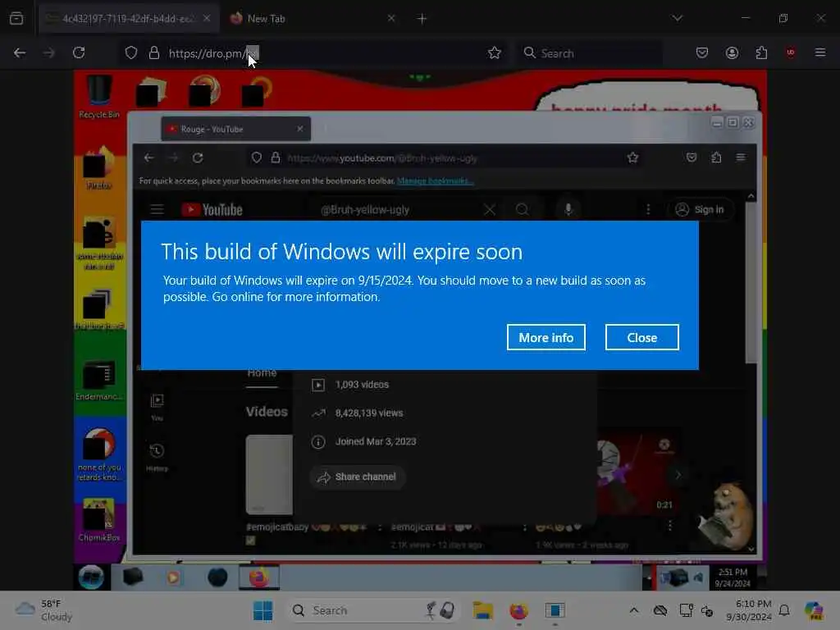The height and width of the screenshot is (630, 840).
Task: Clear the @Bruh-yellow-ugly search with X
Action: coord(490,209)
